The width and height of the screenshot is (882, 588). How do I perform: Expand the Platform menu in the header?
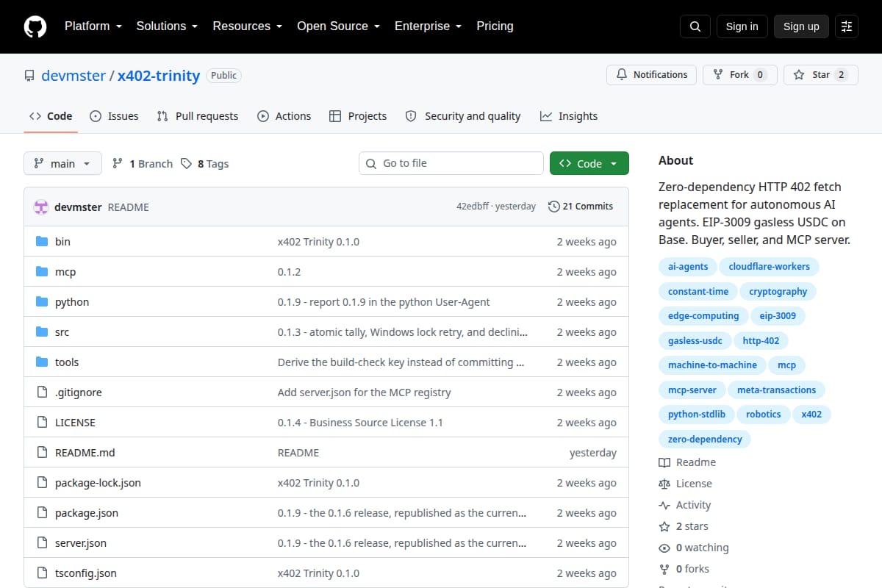coord(93,26)
